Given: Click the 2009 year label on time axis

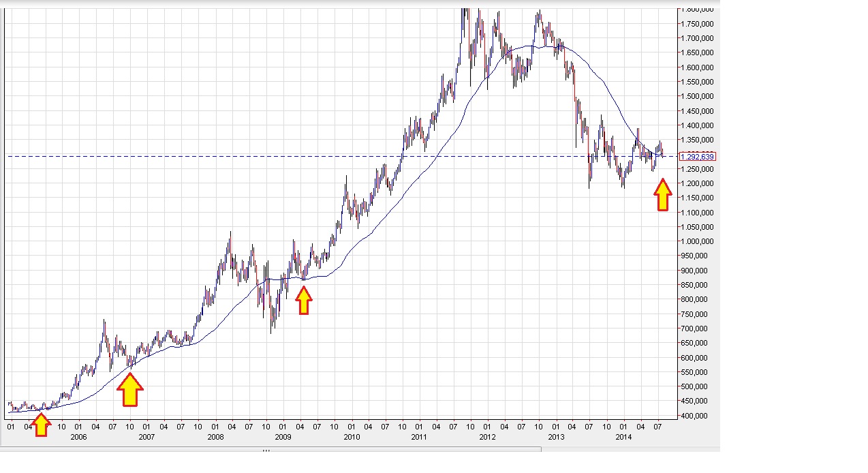Looking at the screenshot, I should pos(283,437).
